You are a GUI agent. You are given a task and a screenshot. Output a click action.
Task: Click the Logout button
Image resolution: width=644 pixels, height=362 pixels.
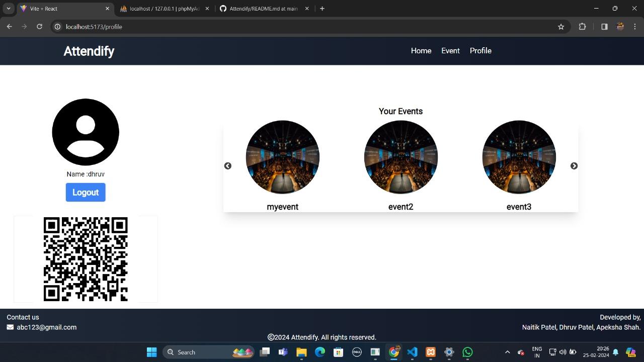pos(86,192)
